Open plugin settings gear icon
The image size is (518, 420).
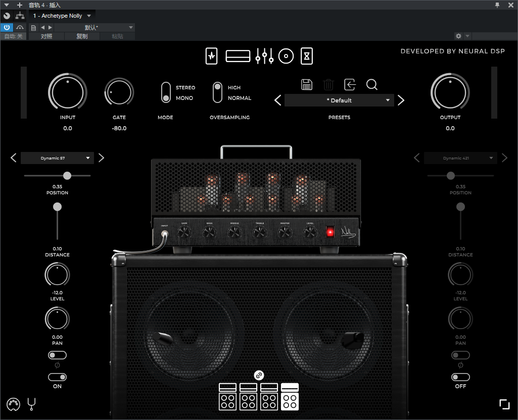coord(458,36)
